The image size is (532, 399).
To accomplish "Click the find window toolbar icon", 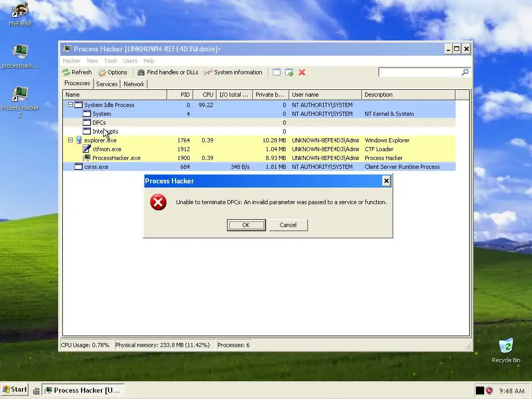I will click(276, 72).
